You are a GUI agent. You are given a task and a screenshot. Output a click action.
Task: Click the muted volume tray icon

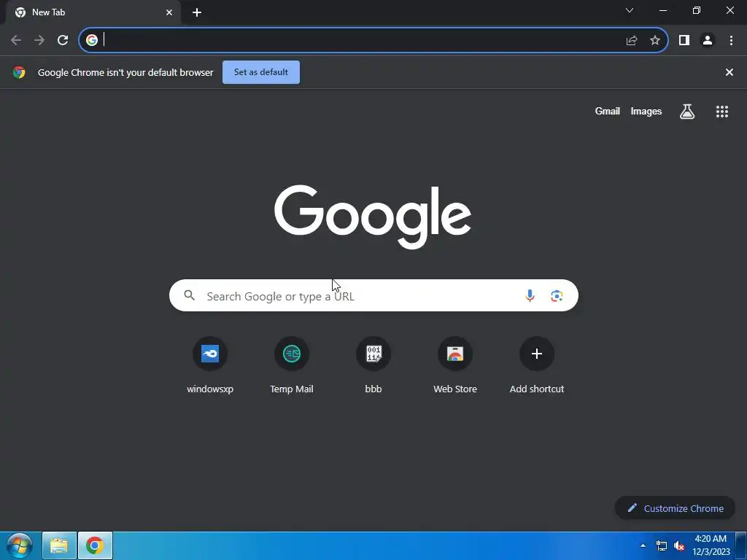[x=679, y=545]
